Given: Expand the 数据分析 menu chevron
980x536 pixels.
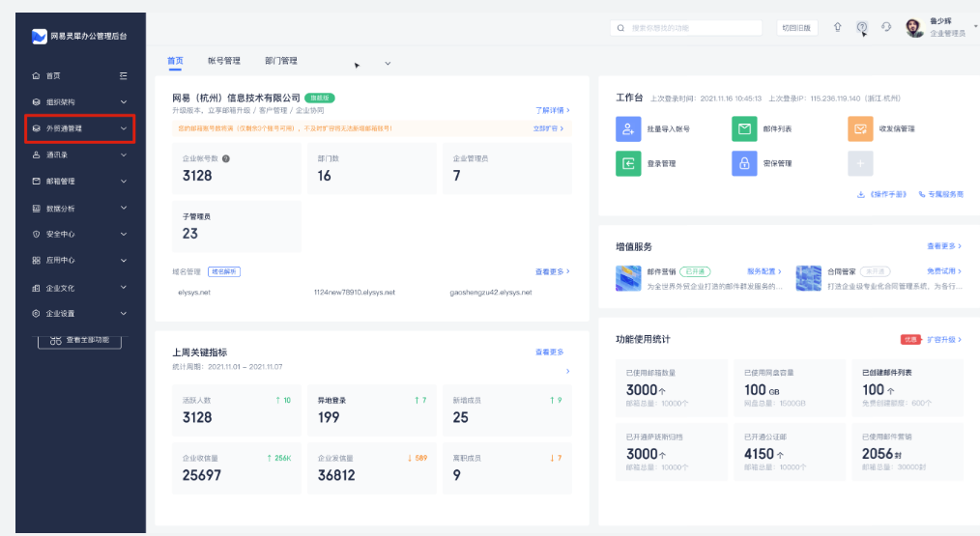Looking at the screenshot, I should pyautogui.click(x=124, y=208).
